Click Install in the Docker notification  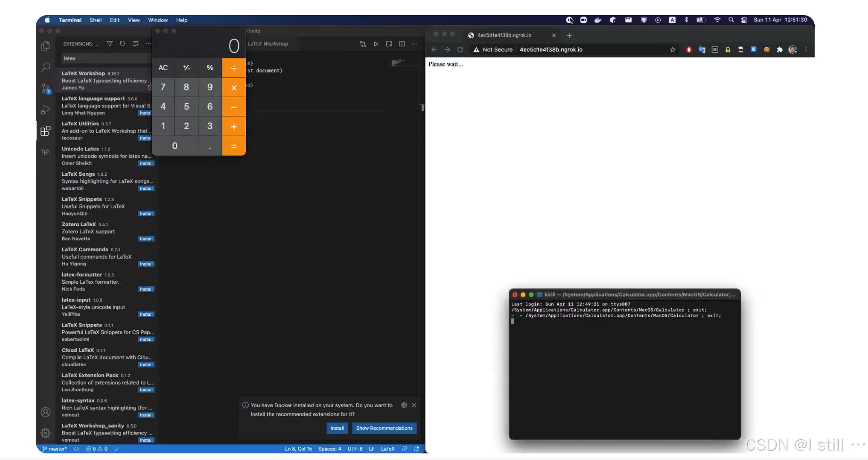point(337,428)
